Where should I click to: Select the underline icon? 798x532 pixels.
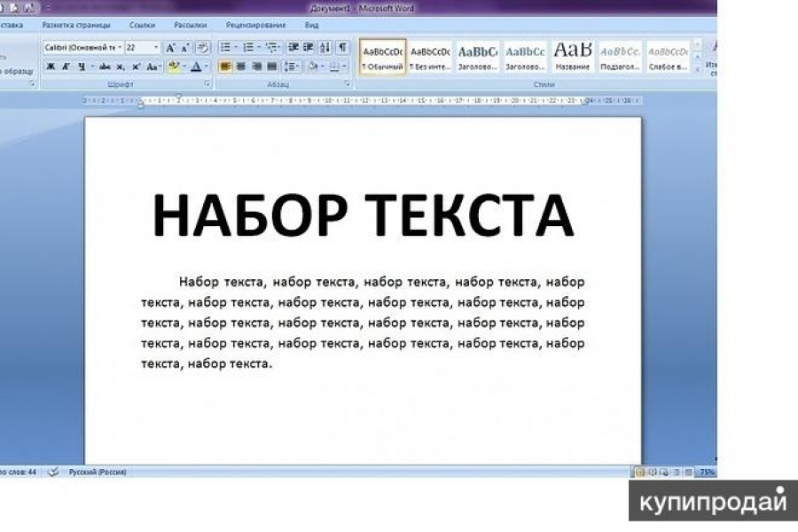[81, 66]
